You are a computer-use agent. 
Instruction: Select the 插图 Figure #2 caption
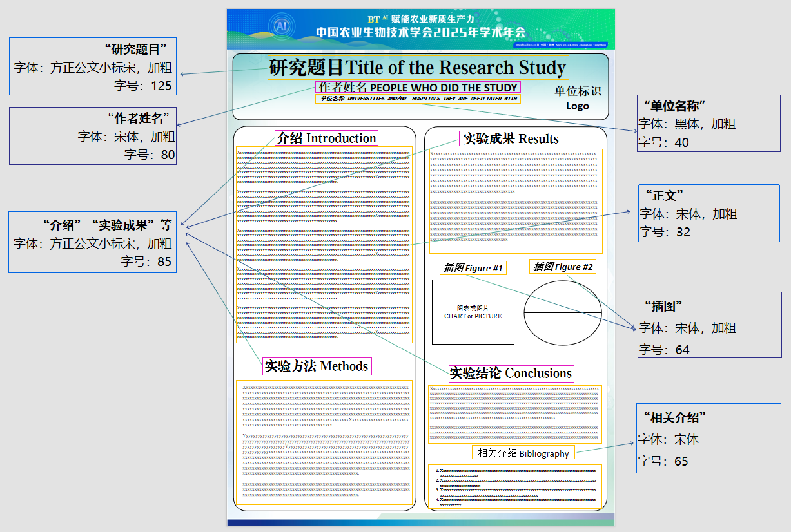pos(563,267)
